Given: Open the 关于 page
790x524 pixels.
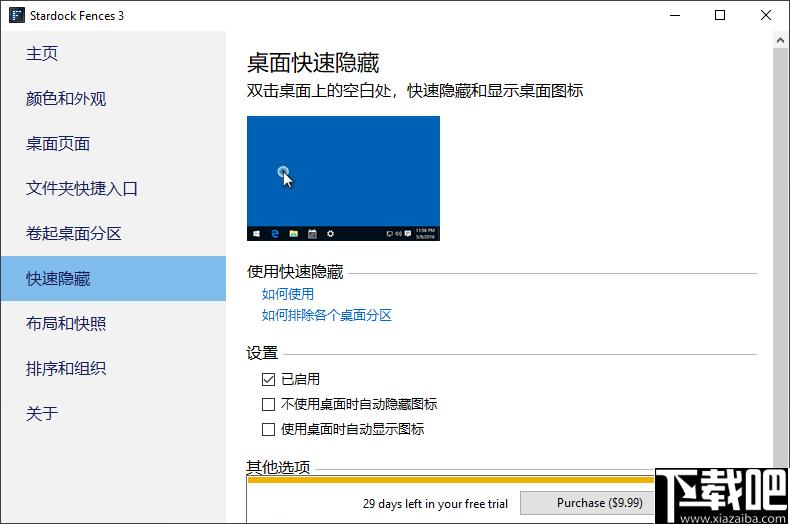Looking at the screenshot, I should click(x=113, y=413).
